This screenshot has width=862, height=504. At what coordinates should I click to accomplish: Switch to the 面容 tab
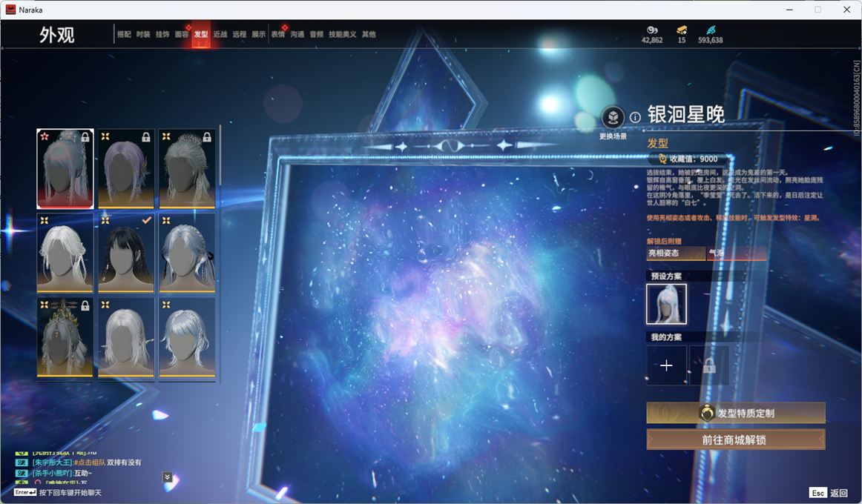pos(182,34)
